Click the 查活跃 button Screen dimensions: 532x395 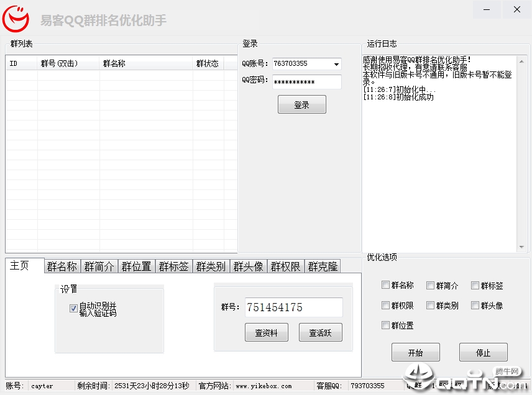click(320, 333)
